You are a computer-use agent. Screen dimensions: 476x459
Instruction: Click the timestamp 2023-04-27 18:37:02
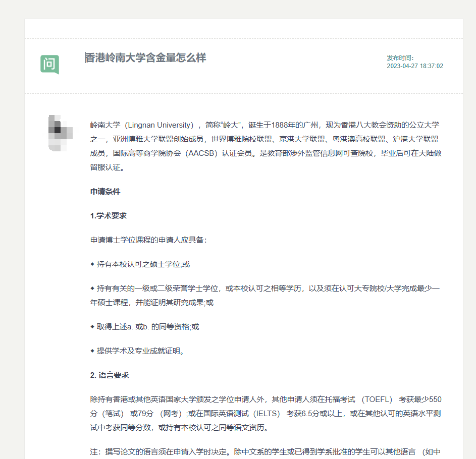(415, 66)
